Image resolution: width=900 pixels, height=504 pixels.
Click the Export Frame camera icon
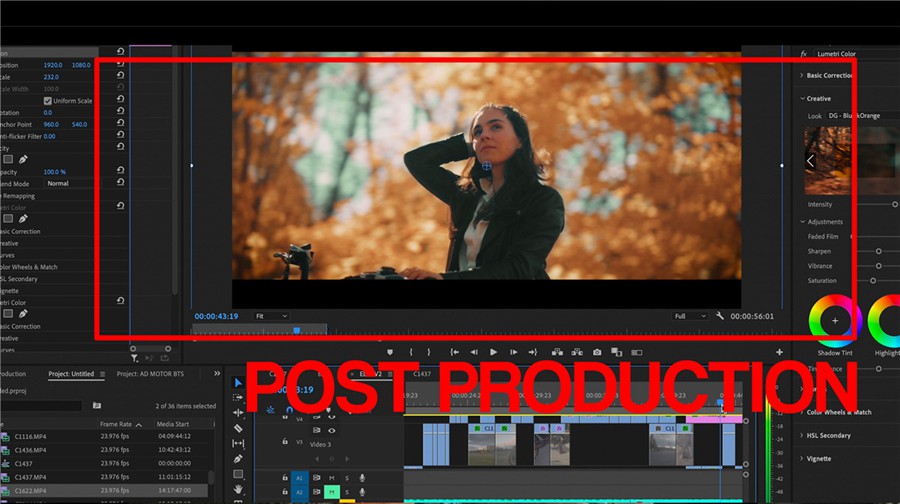pyautogui.click(x=597, y=352)
